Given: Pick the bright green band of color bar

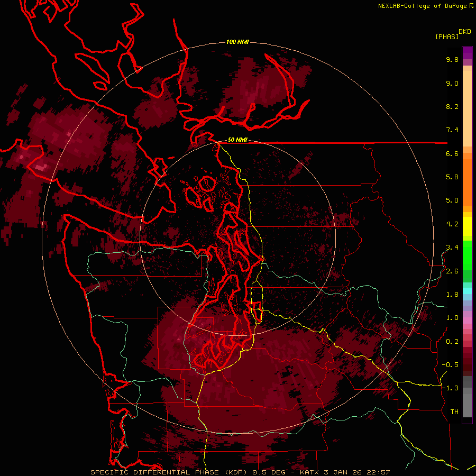Looking at the screenshot, I should pyautogui.click(x=467, y=255).
